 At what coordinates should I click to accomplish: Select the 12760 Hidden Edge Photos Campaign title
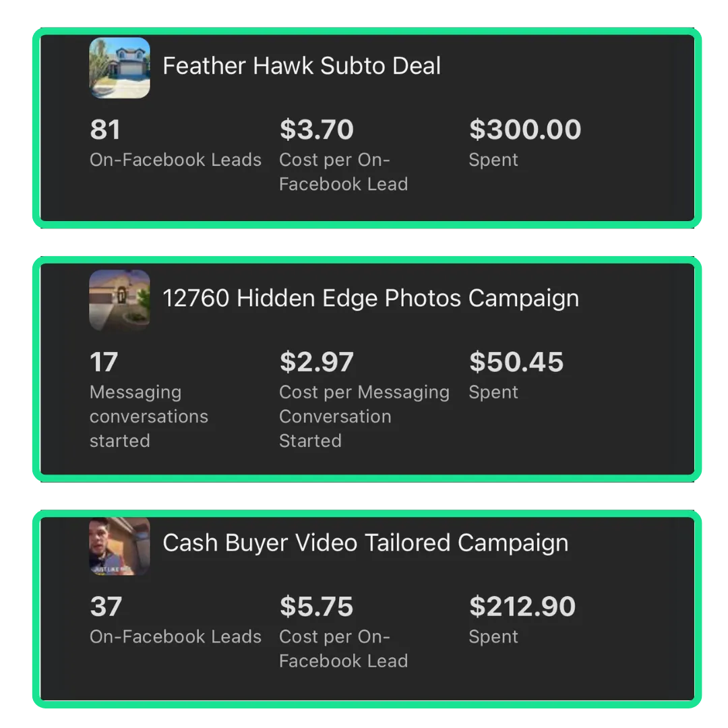coord(371,299)
